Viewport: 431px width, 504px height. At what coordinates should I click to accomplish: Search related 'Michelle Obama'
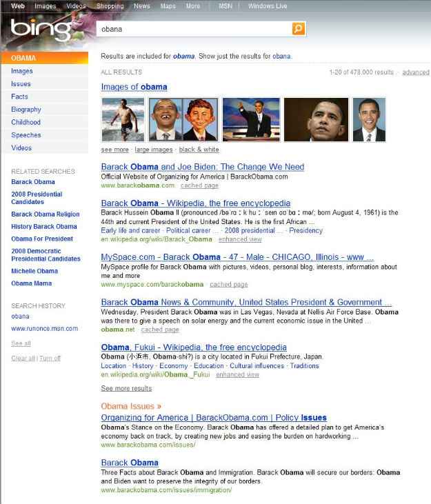pos(34,271)
